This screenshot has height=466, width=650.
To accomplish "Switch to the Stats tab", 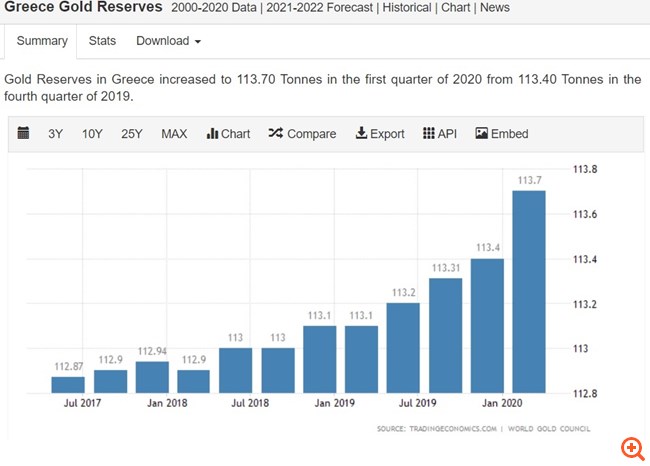I will [x=102, y=41].
